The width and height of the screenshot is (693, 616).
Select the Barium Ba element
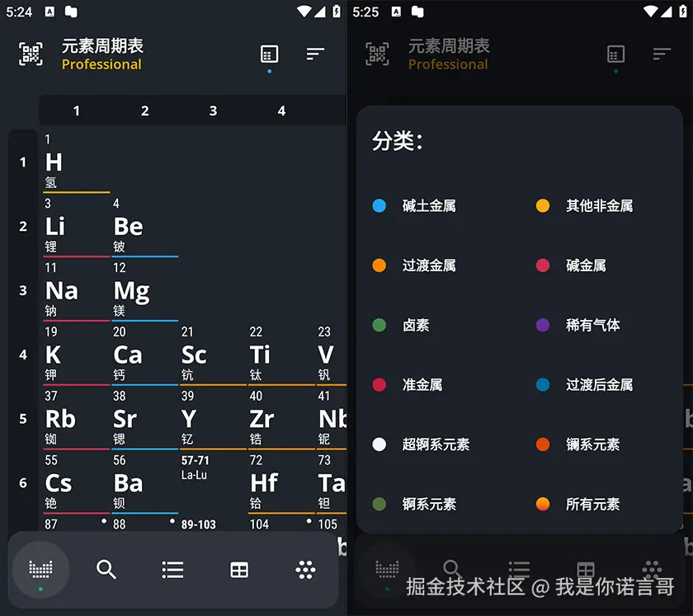point(145,483)
